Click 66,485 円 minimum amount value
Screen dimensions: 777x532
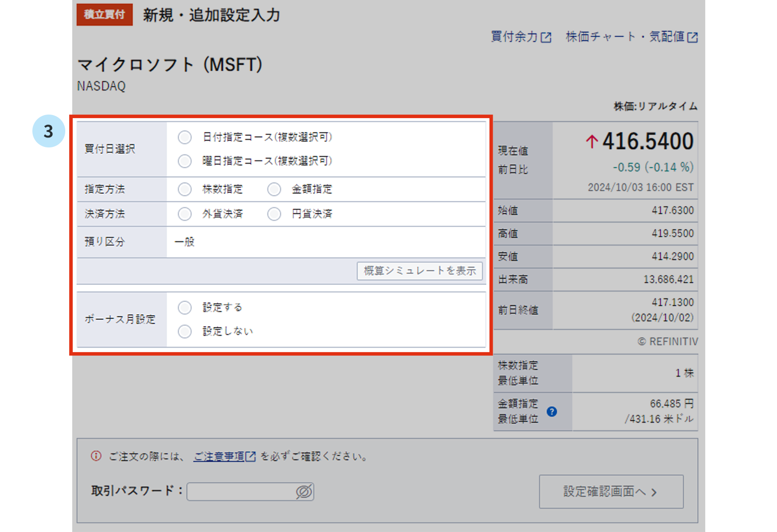click(x=671, y=404)
